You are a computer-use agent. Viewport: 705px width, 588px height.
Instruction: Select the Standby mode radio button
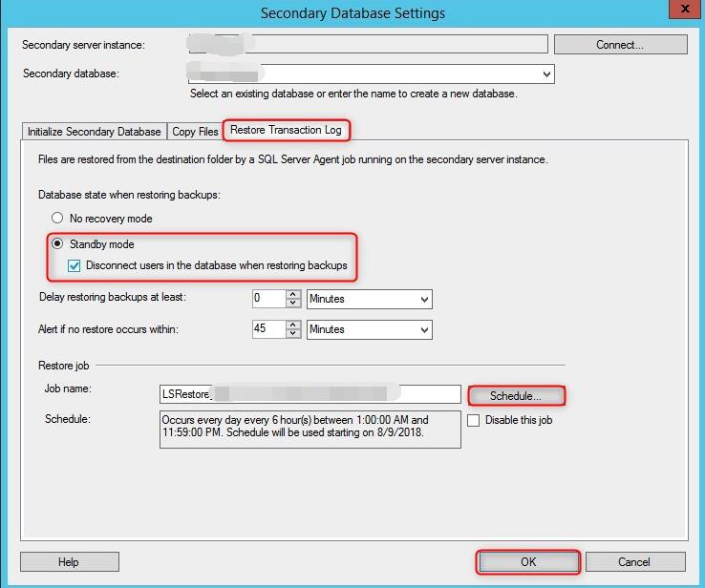click(x=58, y=244)
